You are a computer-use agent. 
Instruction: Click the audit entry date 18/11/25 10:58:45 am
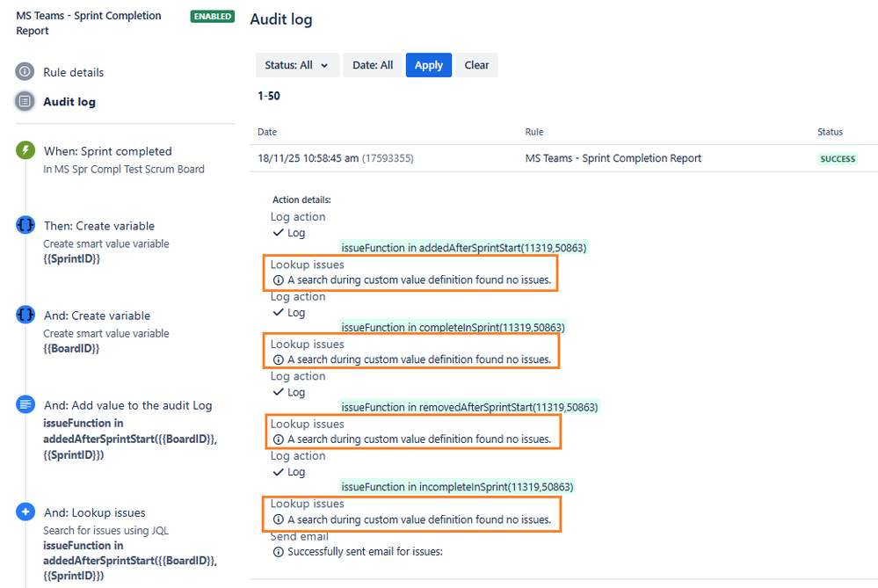click(x=308, y=158)
